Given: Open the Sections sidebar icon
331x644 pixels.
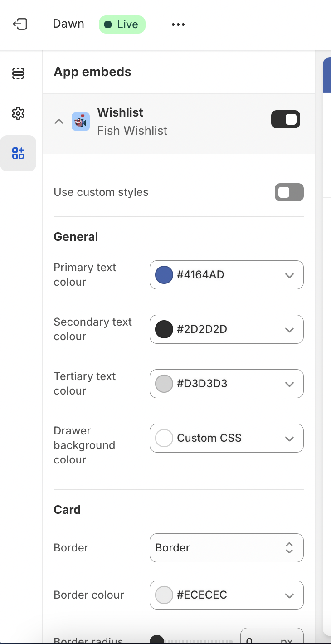Looking at the screenshot, I should [x=18, y=73].
